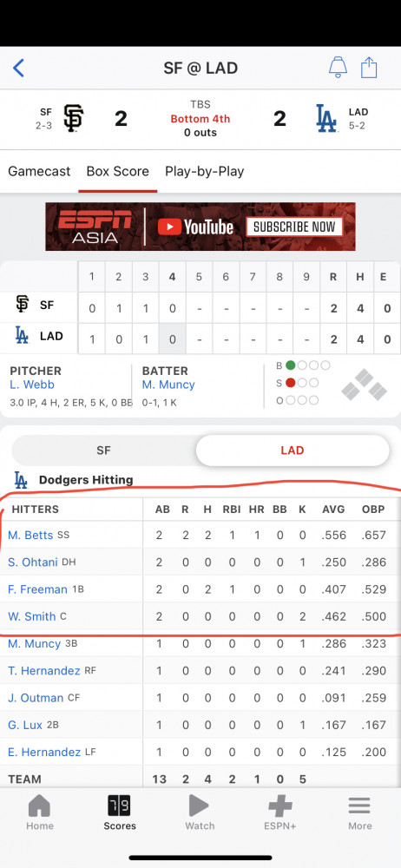Viewport: 401px width, 868px height.
Task: Open the Scores tab icon
Action: point(119,806)
